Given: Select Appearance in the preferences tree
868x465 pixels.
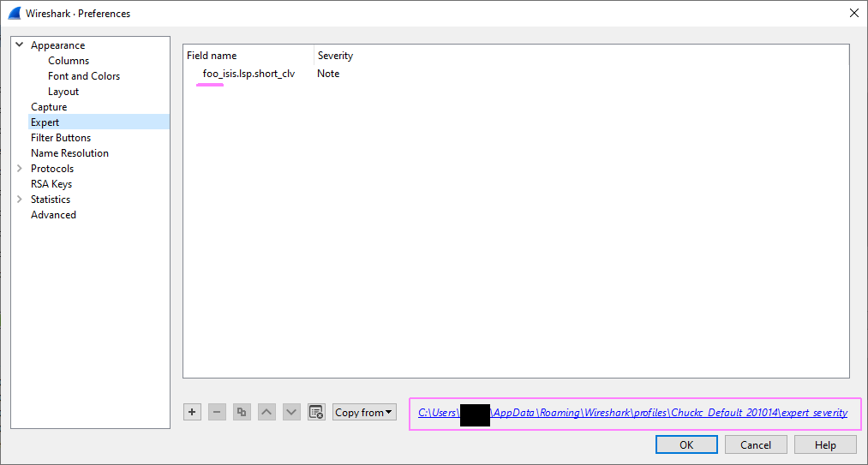Looking at the screenshot, I should [x=57, y=45].
